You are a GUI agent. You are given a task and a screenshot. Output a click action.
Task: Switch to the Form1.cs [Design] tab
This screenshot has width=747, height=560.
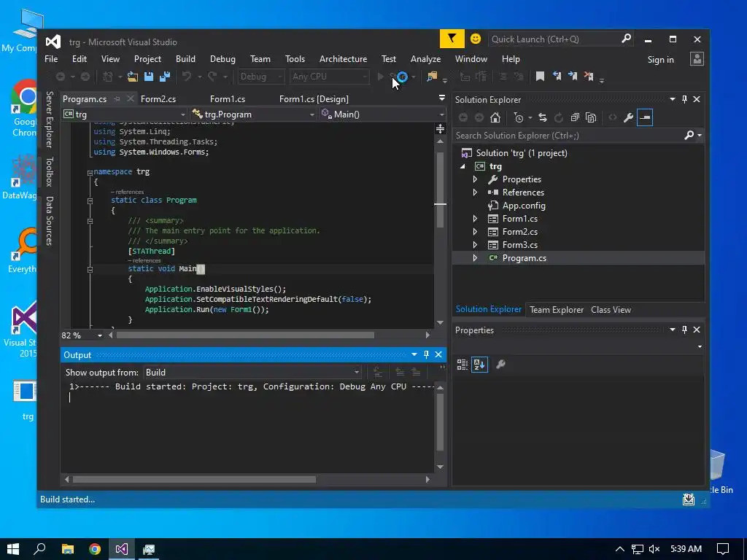coord(314,99)
